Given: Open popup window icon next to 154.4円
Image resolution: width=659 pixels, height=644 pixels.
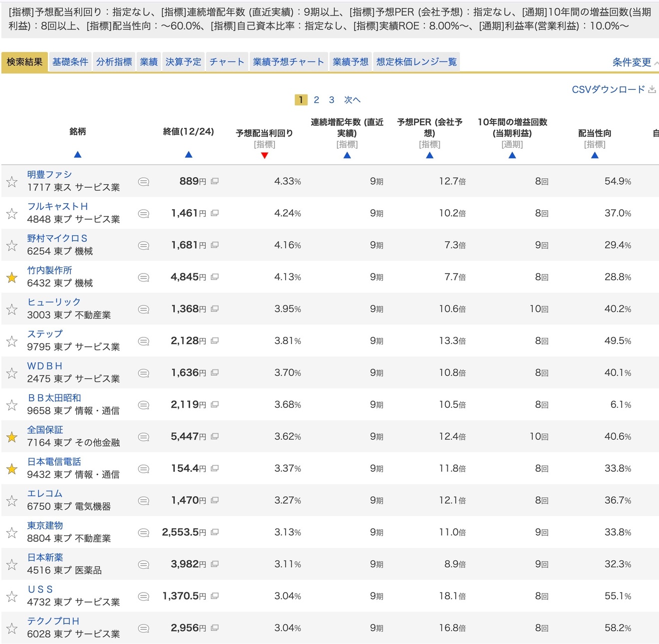Looking at the screenshot, I should tap(215, 468).
